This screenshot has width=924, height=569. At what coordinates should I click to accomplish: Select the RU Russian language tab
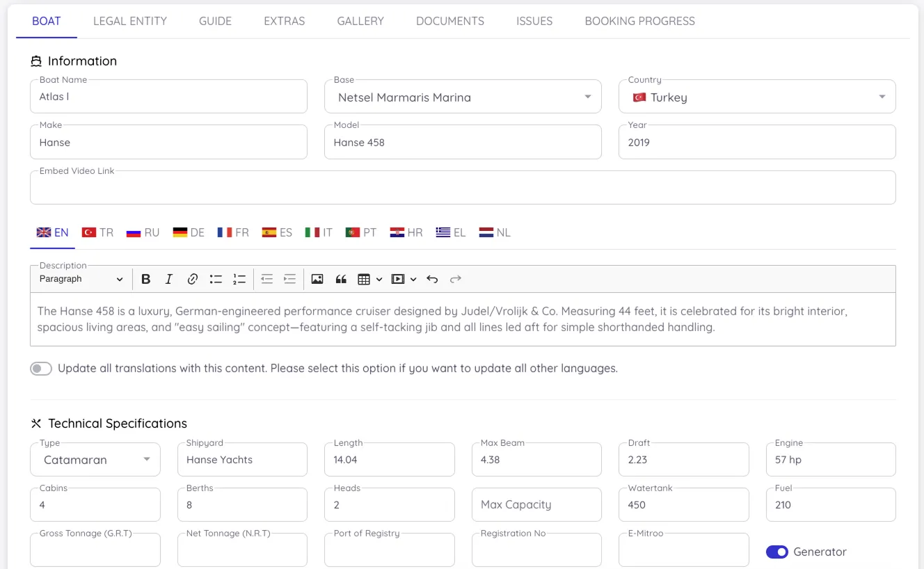[x=143, y=232]
